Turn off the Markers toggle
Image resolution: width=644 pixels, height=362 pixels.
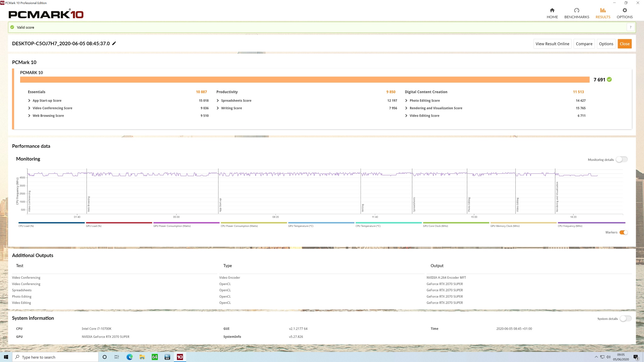click(x=623, y=233)
